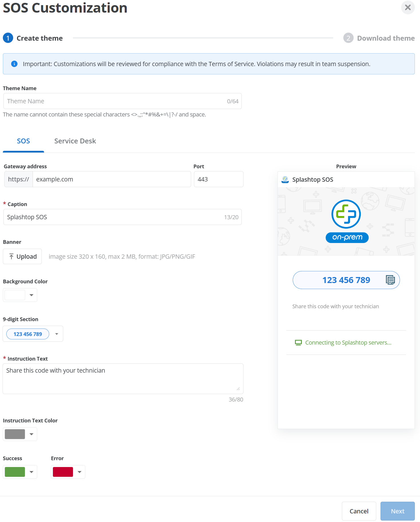Click the Splashtop SOS logo in preview title
Screen dimensions: 420x522
(x=285, y=179)
